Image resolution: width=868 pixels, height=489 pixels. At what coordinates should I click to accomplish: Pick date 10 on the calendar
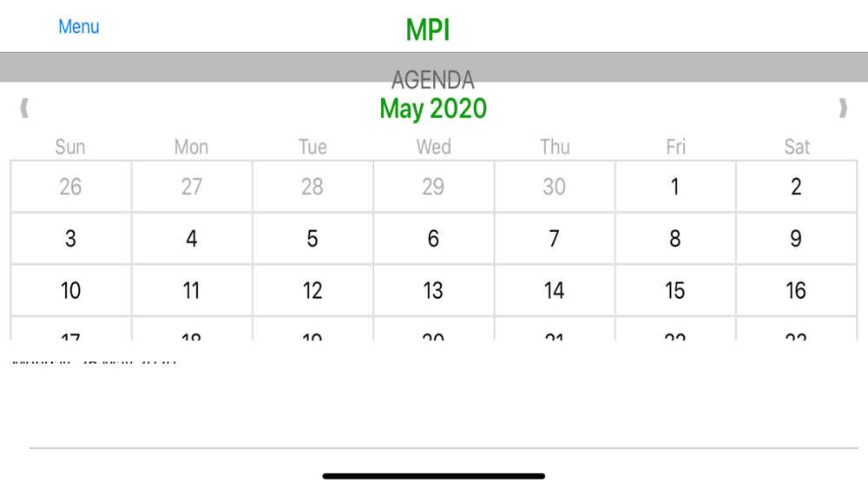[x=71, y=291]
